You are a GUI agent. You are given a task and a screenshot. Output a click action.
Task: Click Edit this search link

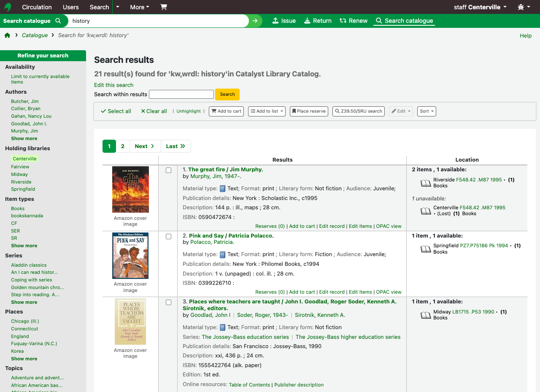point(114,85)
